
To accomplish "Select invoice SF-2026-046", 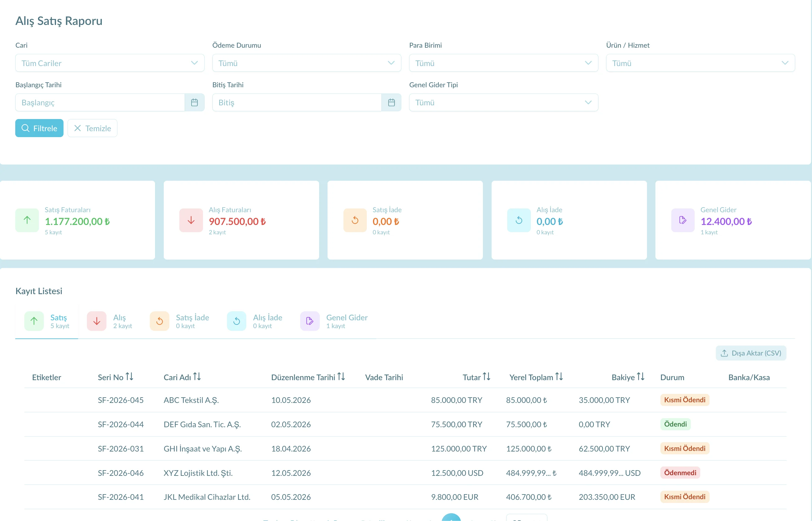I will [121, 473].
